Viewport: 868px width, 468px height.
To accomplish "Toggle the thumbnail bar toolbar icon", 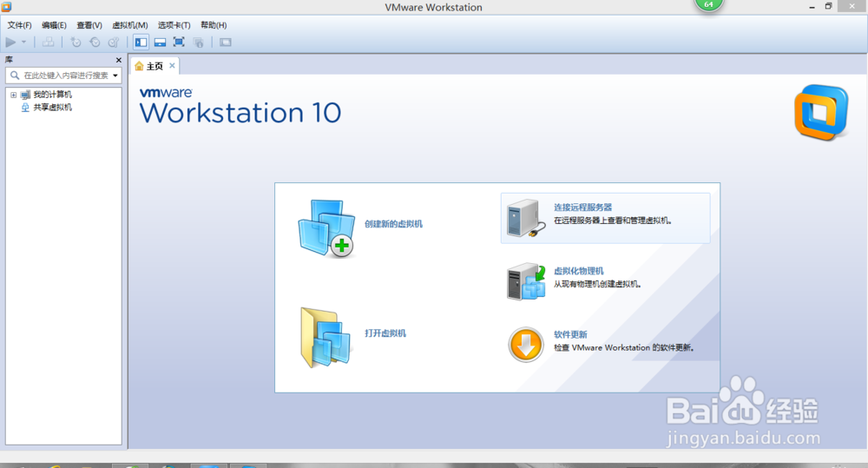I will coord(160,42).
